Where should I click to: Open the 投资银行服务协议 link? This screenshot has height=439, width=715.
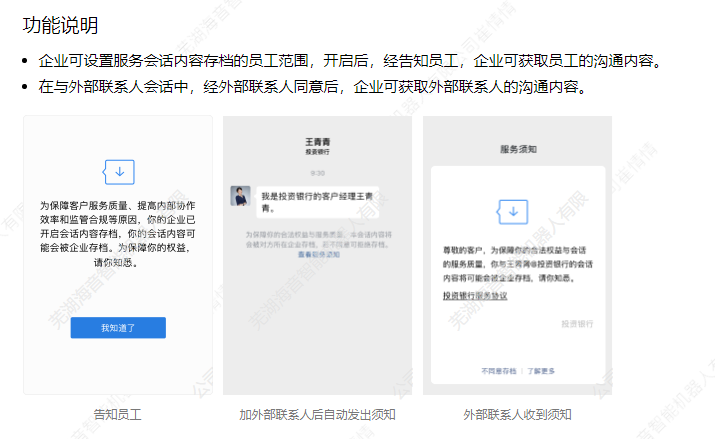click(x=476, y=296)
